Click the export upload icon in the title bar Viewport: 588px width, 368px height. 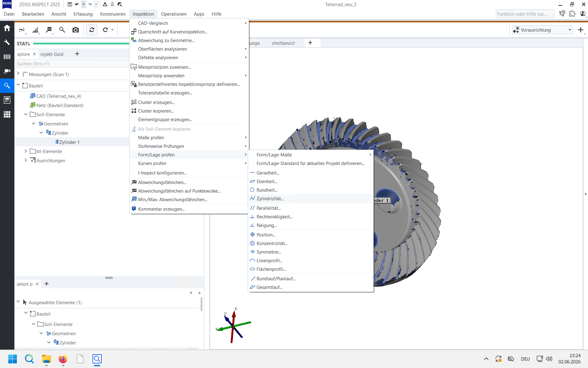(105, 4)
